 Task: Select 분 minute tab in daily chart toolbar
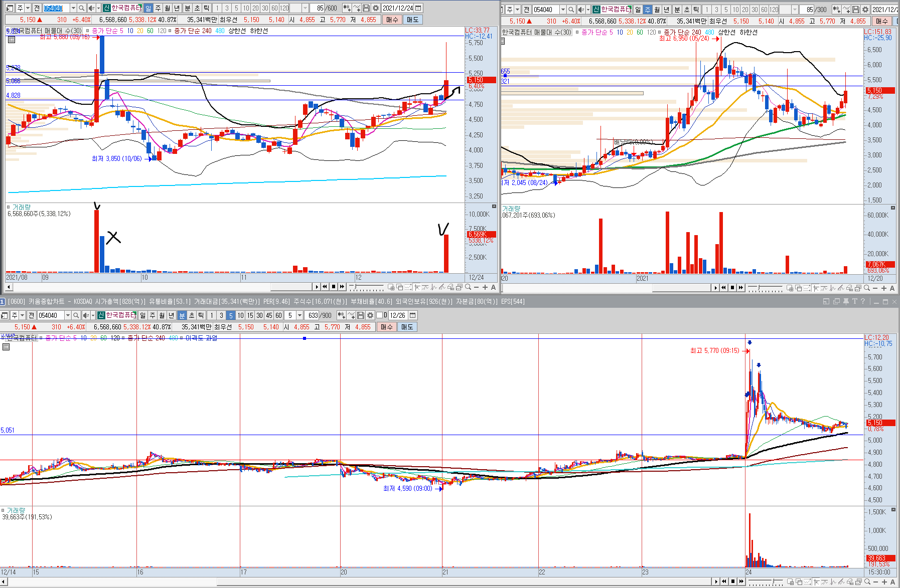coord(188,8)
